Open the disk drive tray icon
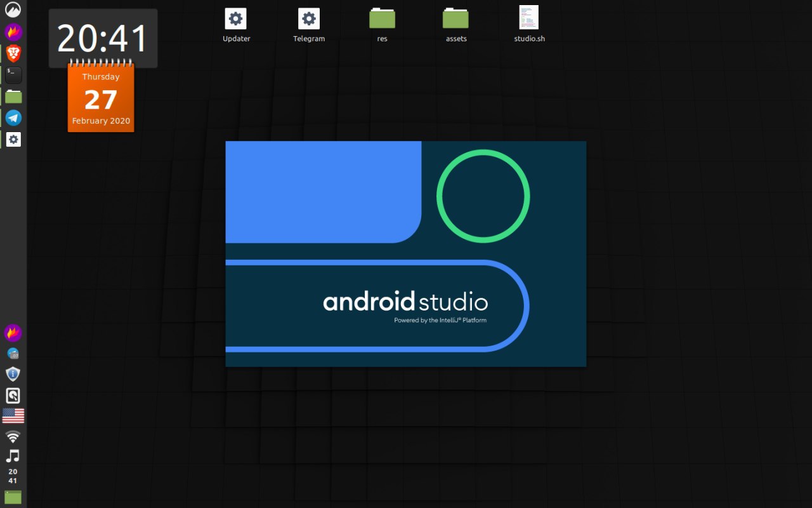 [13, 395]
